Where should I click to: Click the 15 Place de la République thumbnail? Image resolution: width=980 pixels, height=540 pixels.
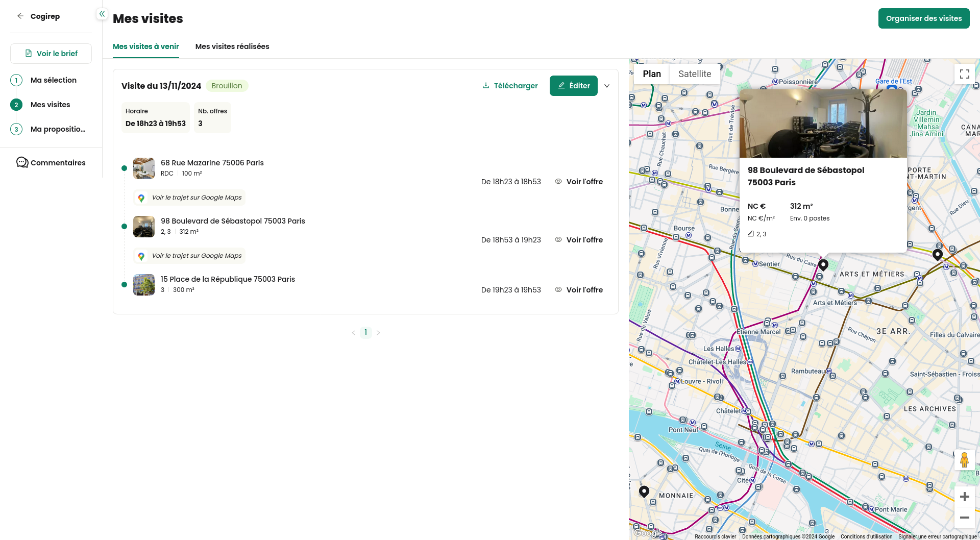point(144,285)
